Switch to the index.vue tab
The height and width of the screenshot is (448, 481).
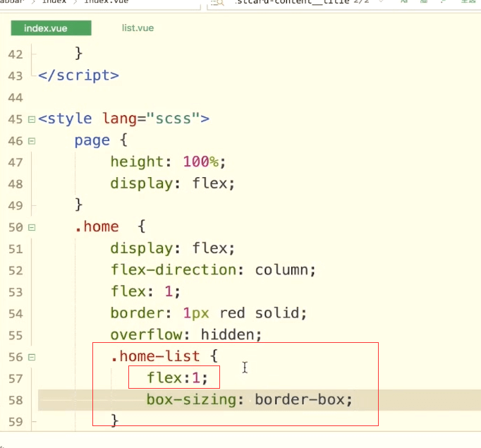pyautogui.click(x=51, y=28)
